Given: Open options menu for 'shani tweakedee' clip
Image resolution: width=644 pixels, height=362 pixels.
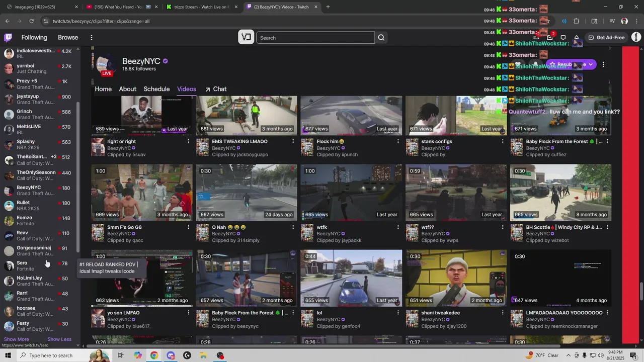Looking at the screenshot, I should (x=503, y=313).
